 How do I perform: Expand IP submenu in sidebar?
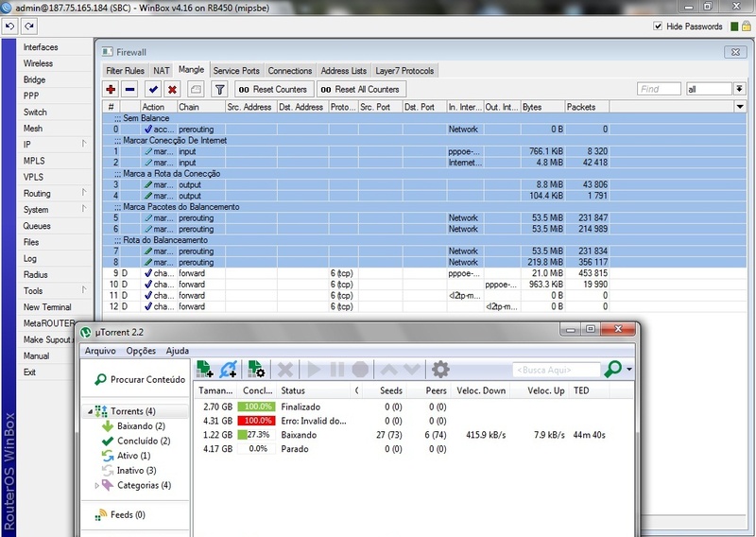click(x=84, y=144)
